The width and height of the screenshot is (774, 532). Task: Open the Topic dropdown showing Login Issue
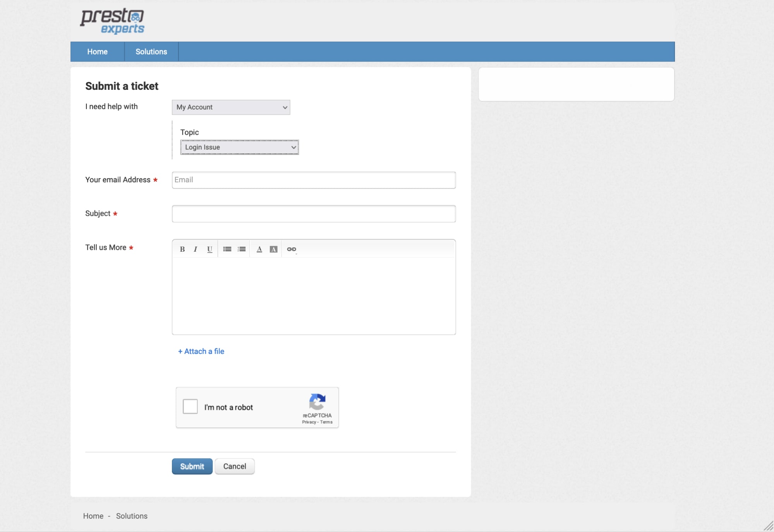click(239, 147)
